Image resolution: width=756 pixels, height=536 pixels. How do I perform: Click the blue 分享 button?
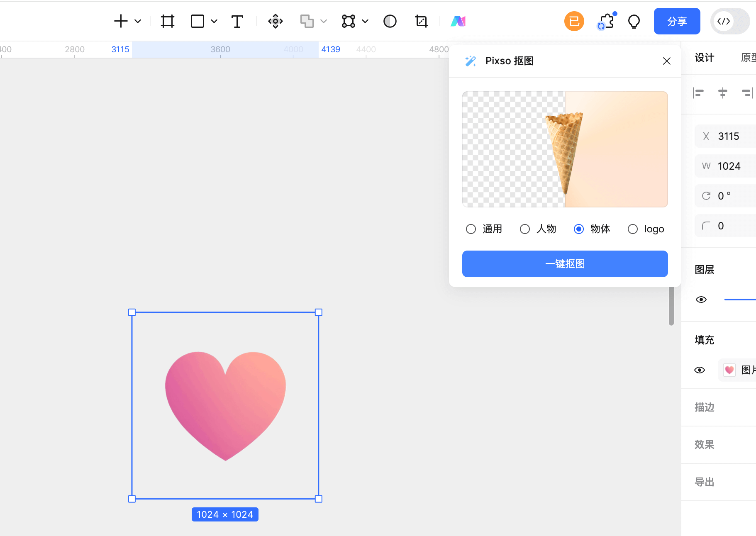tap(677, 21)
